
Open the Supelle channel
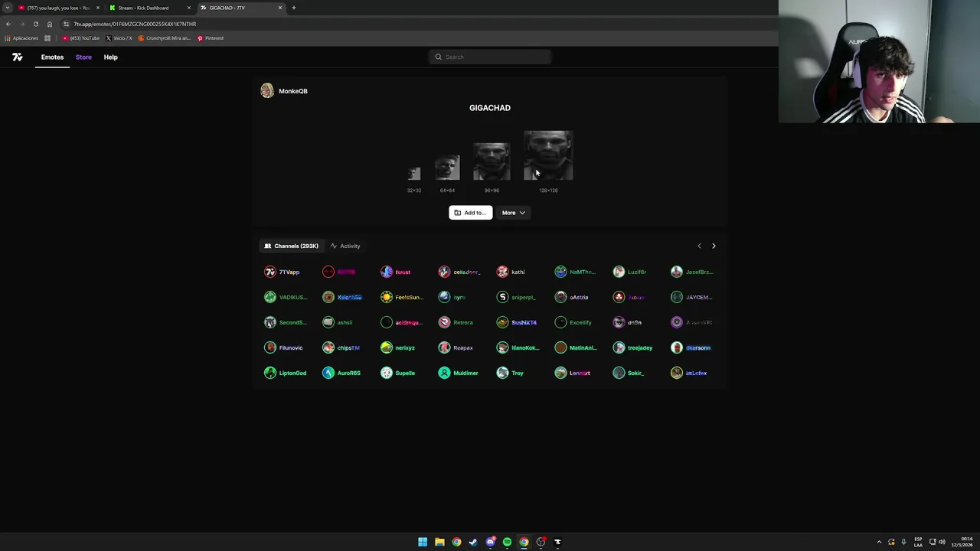coord(398,373)
